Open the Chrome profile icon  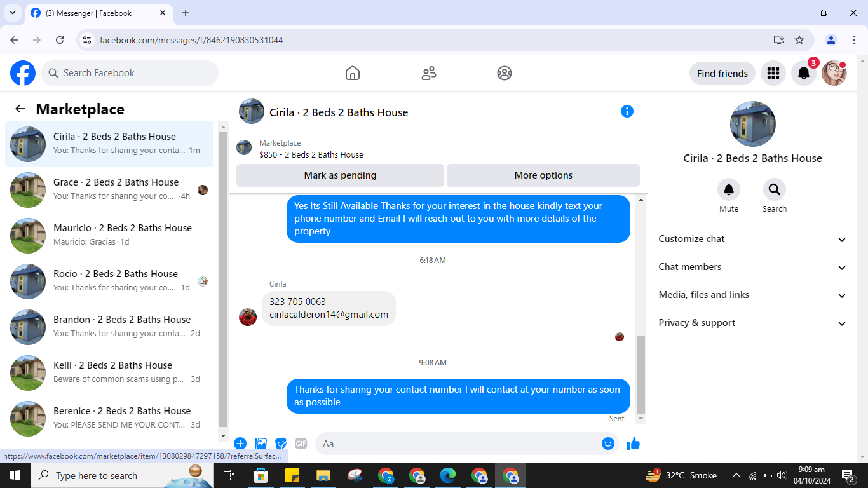[831, 40]
